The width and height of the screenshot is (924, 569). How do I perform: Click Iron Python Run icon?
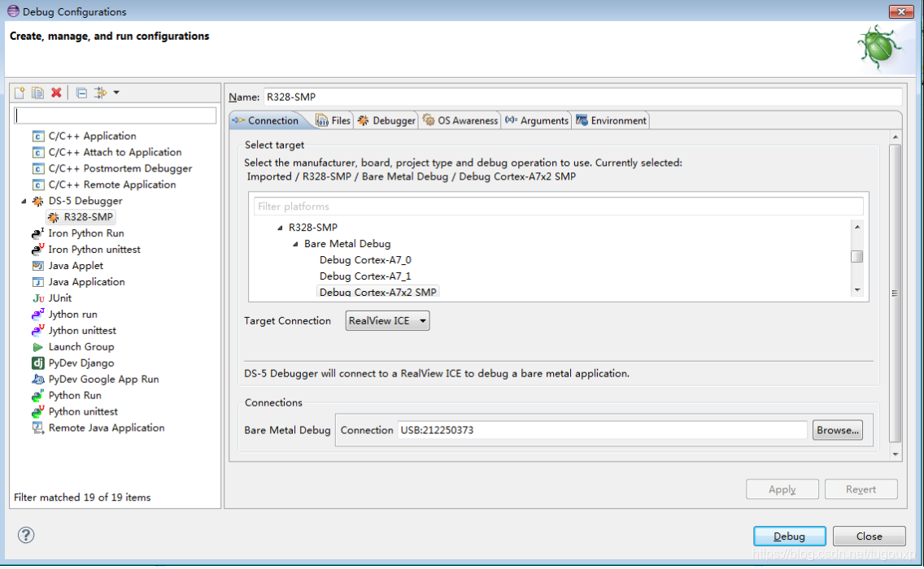(37, 233)
